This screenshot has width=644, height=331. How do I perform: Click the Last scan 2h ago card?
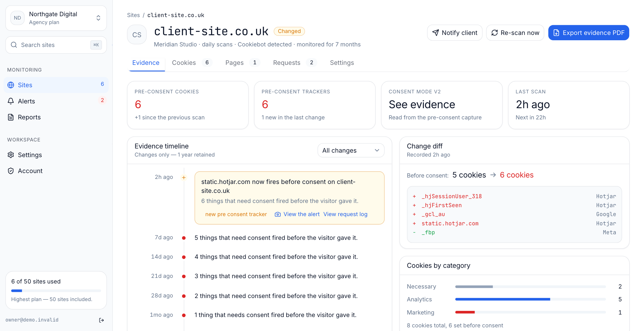pyautogui.click(x=569, y=105)
